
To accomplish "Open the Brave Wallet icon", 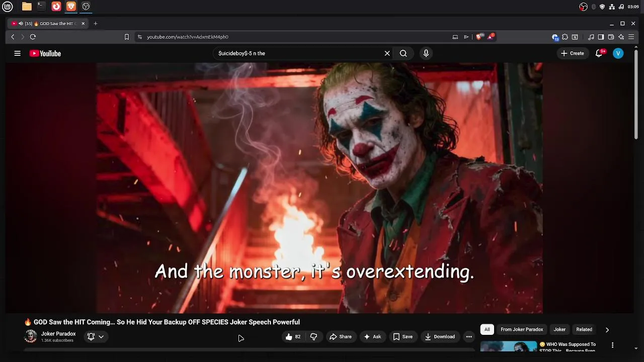I will click(x=611, y=37).
